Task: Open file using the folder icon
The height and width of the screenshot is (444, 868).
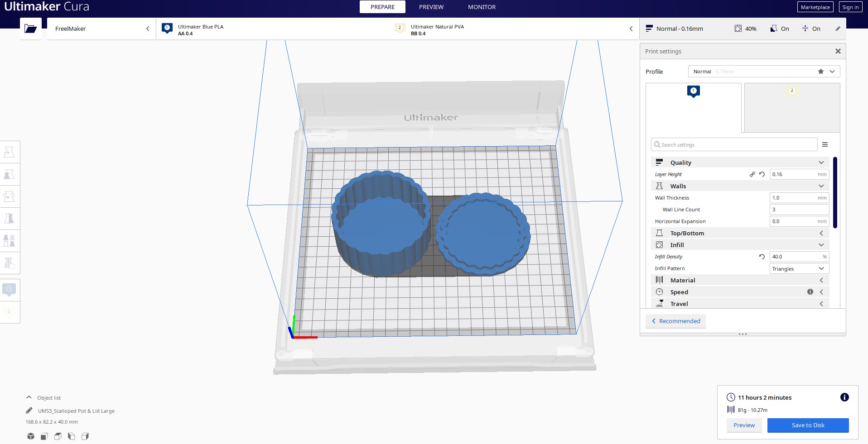Action: tap(30, 29)
